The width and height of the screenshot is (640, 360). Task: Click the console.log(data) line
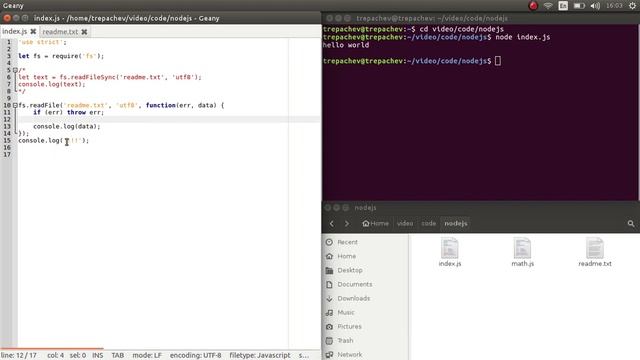(67, 127)
